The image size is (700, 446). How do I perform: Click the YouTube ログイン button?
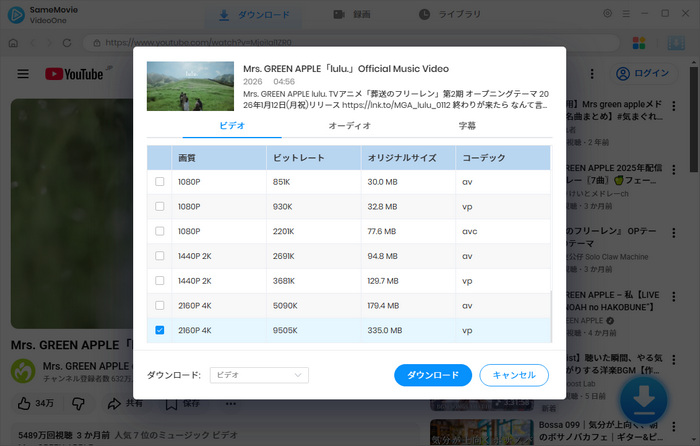click(x=644, y=74)
